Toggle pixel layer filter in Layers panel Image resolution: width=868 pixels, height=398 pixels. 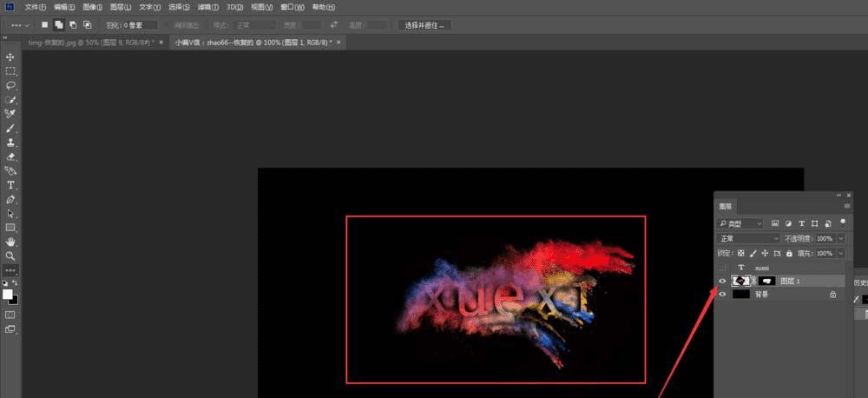click(x=775, y=223)
